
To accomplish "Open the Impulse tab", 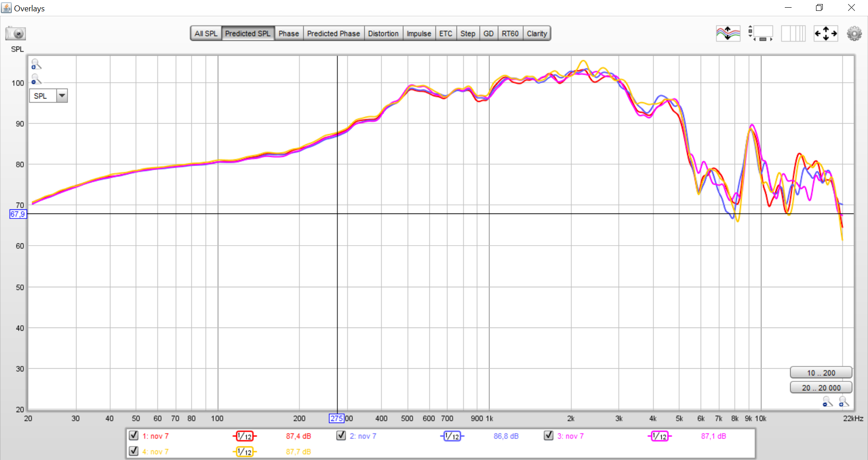I will (x=419, y=33).
